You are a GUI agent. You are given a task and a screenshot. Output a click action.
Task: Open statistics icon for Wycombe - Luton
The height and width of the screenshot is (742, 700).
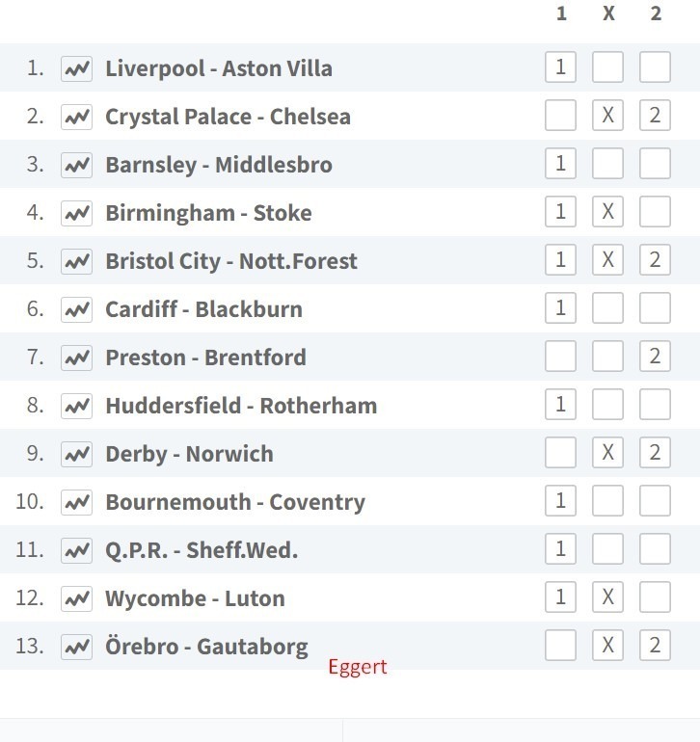tap(76, 598)
